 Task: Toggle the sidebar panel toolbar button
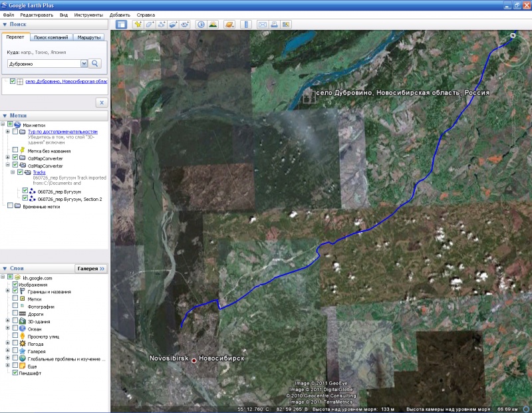[x=121, y=25]
